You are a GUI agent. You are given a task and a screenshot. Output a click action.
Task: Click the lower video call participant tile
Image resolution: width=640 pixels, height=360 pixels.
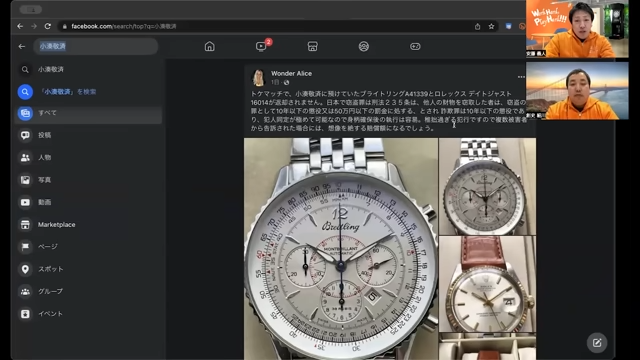click(x=577, y=91)
